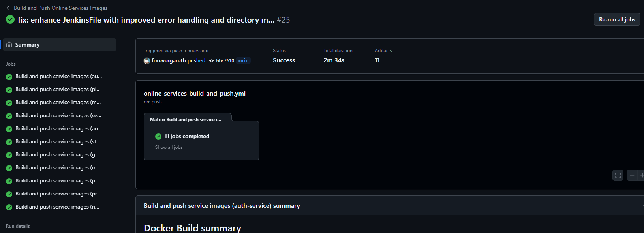The image size is (644, 233).
Task: Click the green checkmark beside the auth-service job
Action: click(x=9, y=76)
